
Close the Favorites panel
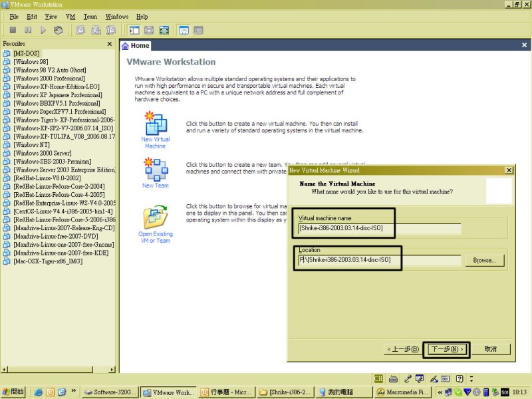[x=110, y=44]
